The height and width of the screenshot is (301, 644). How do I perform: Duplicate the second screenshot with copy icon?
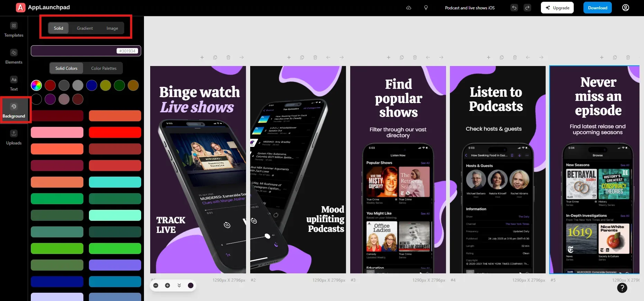click(x=302, y=57)
